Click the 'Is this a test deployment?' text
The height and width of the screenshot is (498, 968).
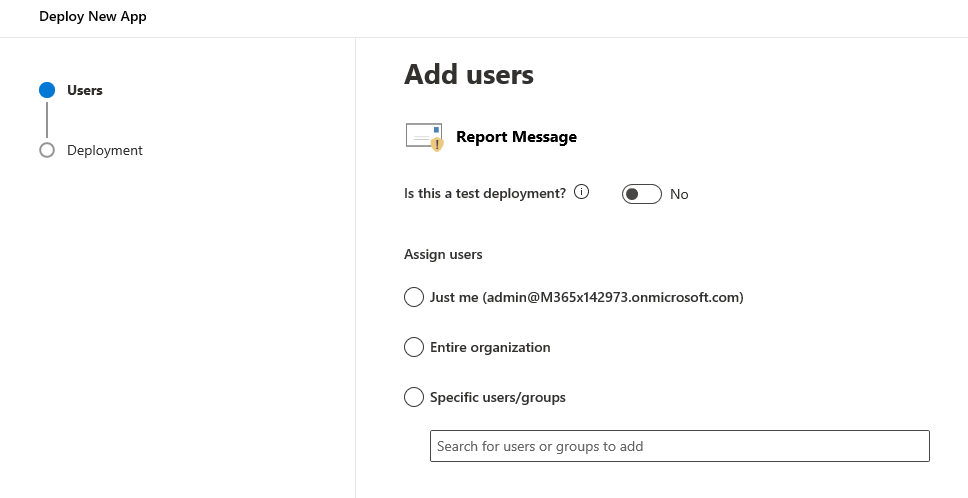coord(485,193)
